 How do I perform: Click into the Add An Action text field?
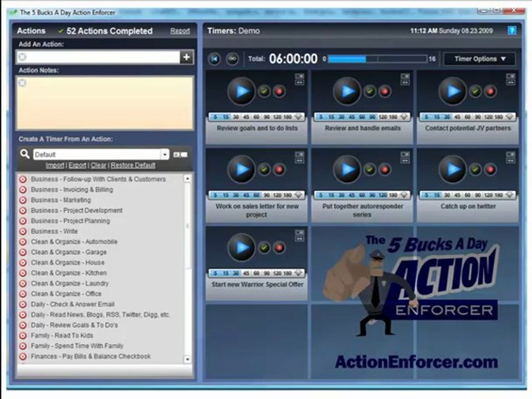[x=99, y=57]
